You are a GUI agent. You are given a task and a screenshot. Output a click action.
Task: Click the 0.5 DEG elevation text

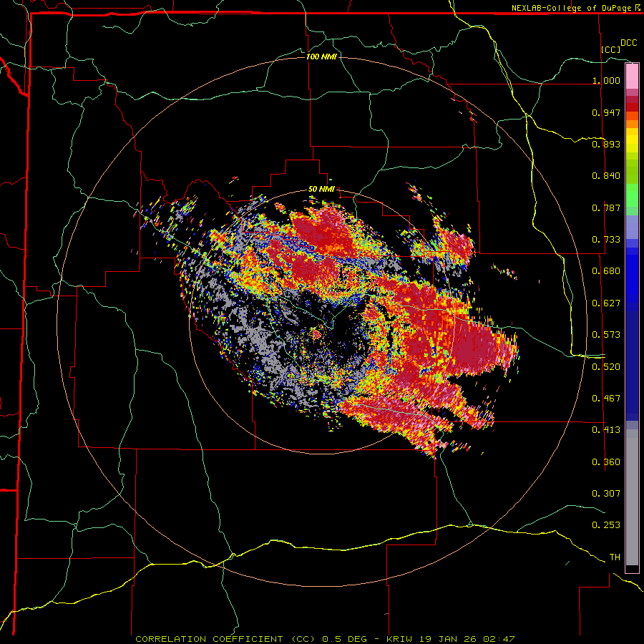[x=345, y=639]
